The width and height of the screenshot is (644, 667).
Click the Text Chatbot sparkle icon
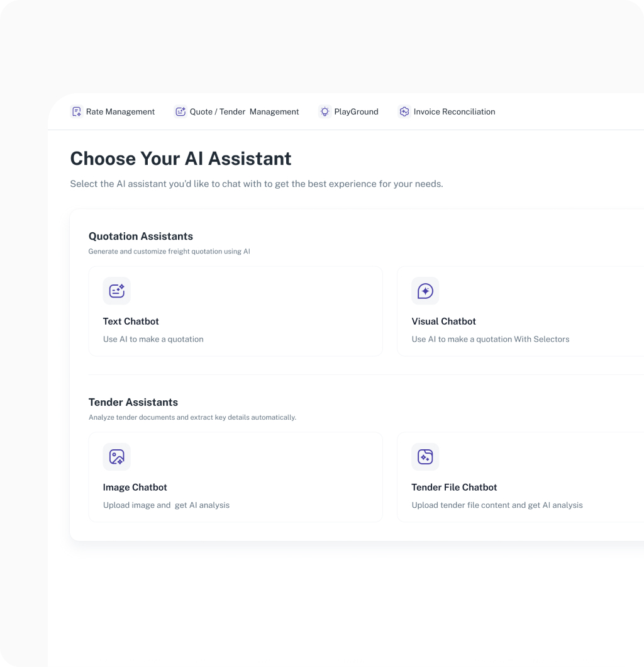click(x=116, y=291)
